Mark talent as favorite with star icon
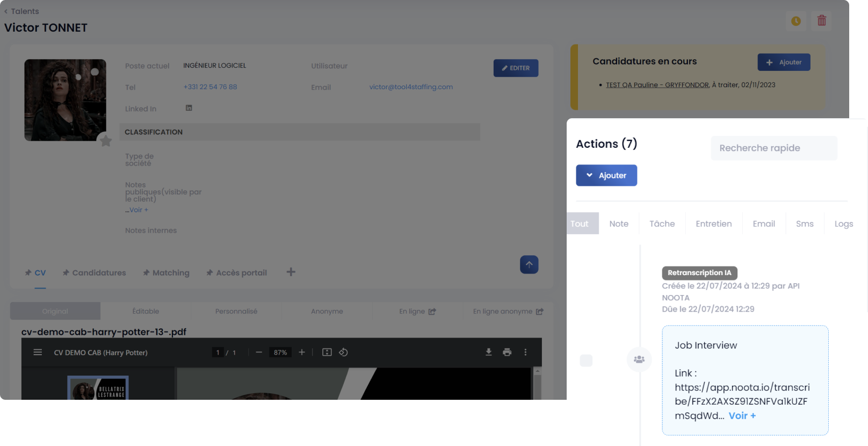 pyautogui.click(x=106, y=141)
